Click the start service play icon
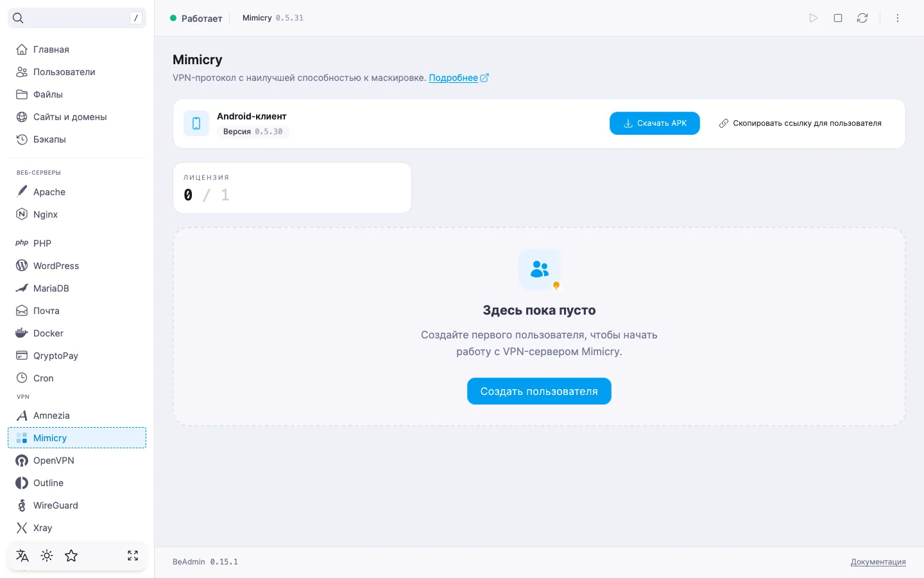 click(814, 18)
